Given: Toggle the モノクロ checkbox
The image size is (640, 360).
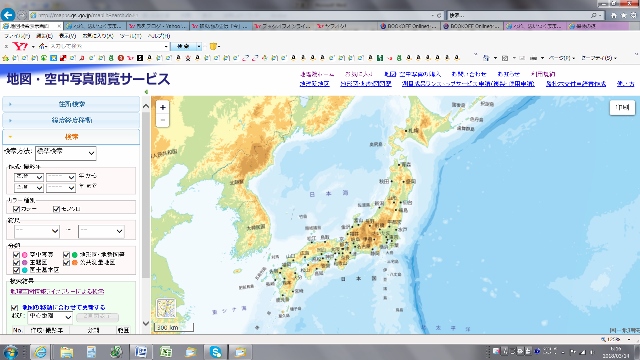Looking at the screenshot, I should (57, 209).
